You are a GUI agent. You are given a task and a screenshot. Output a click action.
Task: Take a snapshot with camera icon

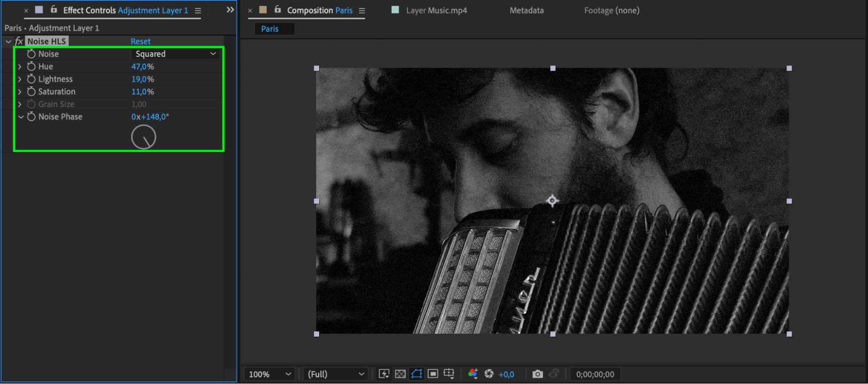tap(538, 374)
